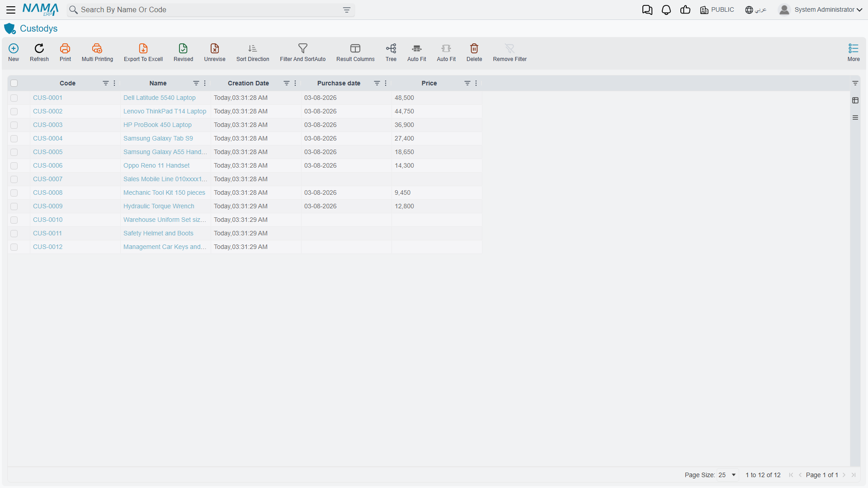Open Code column filter
The width and height of the screenshot is (868, 488).
point(105,83)
